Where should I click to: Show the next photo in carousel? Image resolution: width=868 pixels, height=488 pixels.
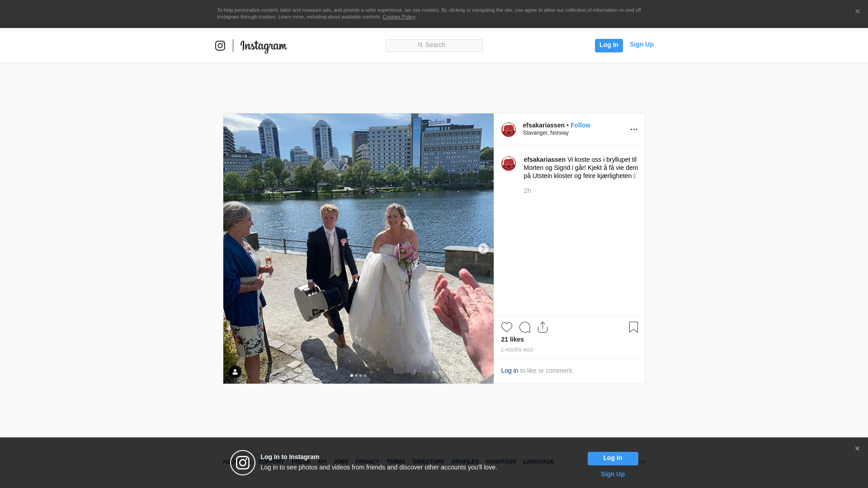coord(483,249)
